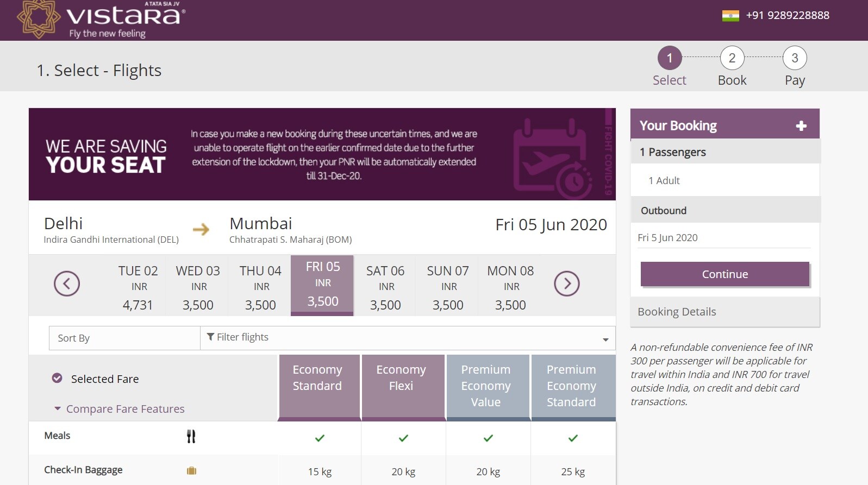Click the 1 Passengers heading
Screen dimensions: 868x485
pos(673,152)
